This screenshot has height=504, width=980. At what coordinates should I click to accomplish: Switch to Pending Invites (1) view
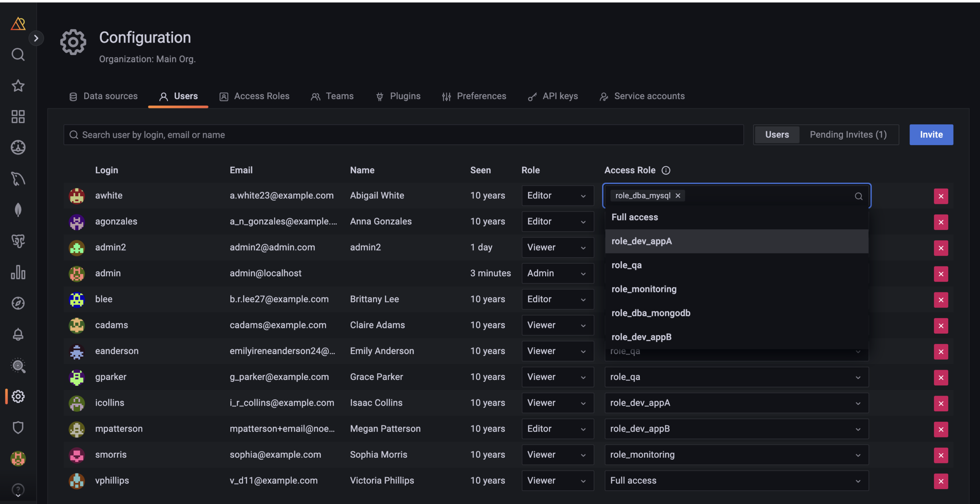tap(848, 135)
